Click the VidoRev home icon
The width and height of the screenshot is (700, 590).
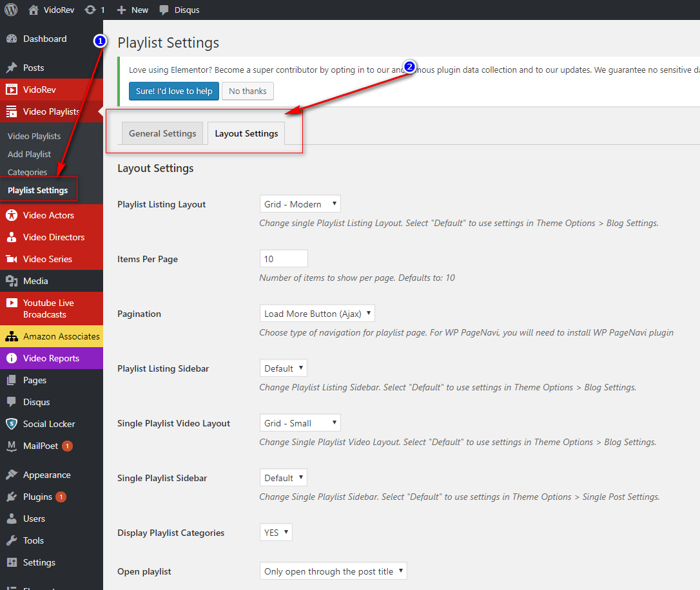tap(34, 10)
